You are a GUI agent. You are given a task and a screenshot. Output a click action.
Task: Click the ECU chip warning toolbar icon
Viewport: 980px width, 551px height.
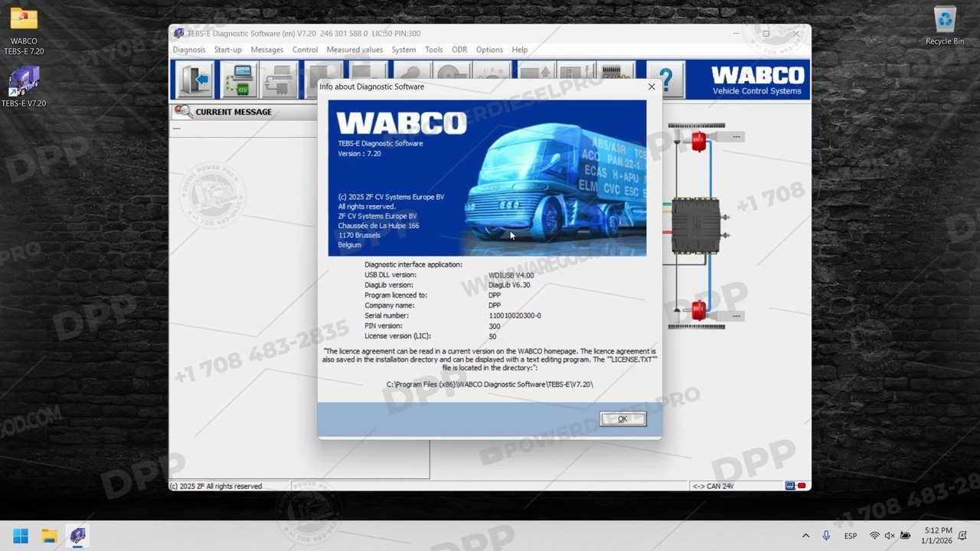[x=615, y=80]
